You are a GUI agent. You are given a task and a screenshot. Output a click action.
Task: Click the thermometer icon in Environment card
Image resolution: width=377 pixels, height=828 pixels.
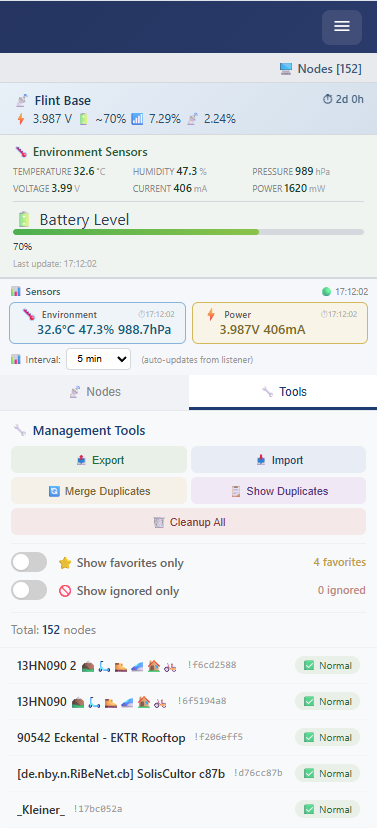pyautogui.click(x=28, y=315)
